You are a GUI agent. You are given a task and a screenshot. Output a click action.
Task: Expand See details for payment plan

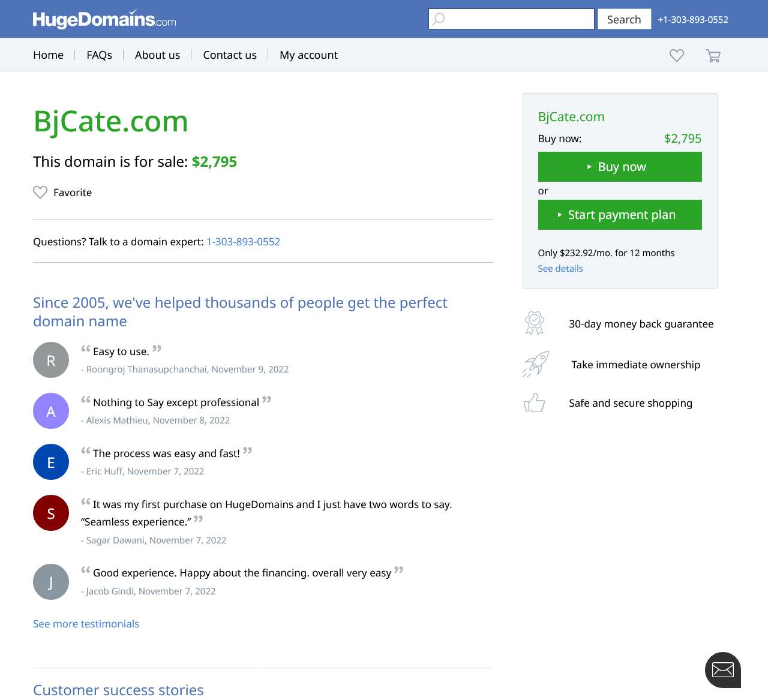click(560, 269)
